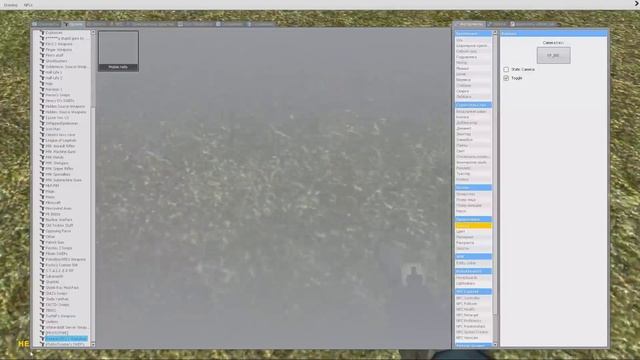
Task: Select the M9K Sniper Rifles category
Action: pyautogui.click(x=59, y=169)
